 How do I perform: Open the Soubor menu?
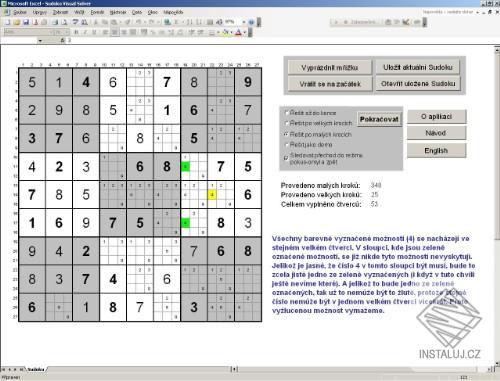20,12
